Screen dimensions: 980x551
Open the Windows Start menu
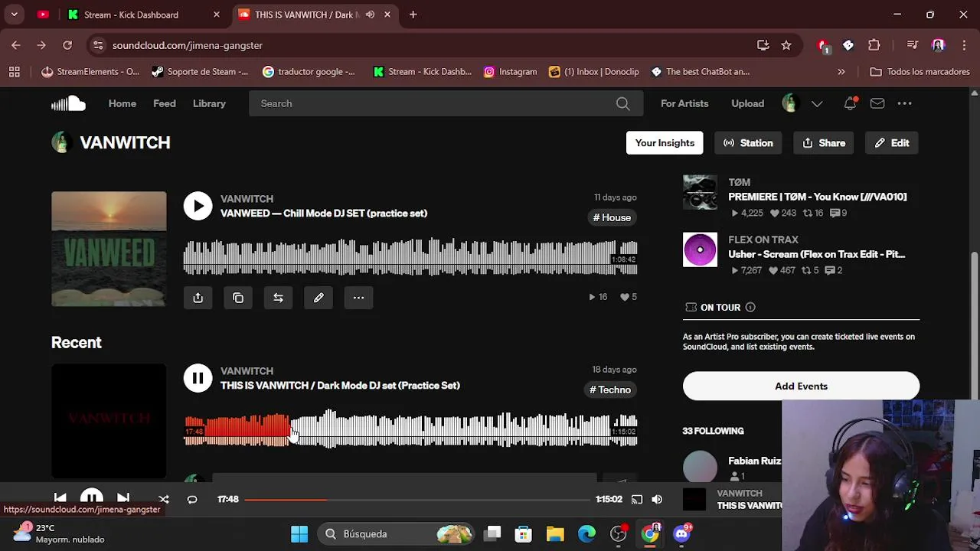(299, 533)
